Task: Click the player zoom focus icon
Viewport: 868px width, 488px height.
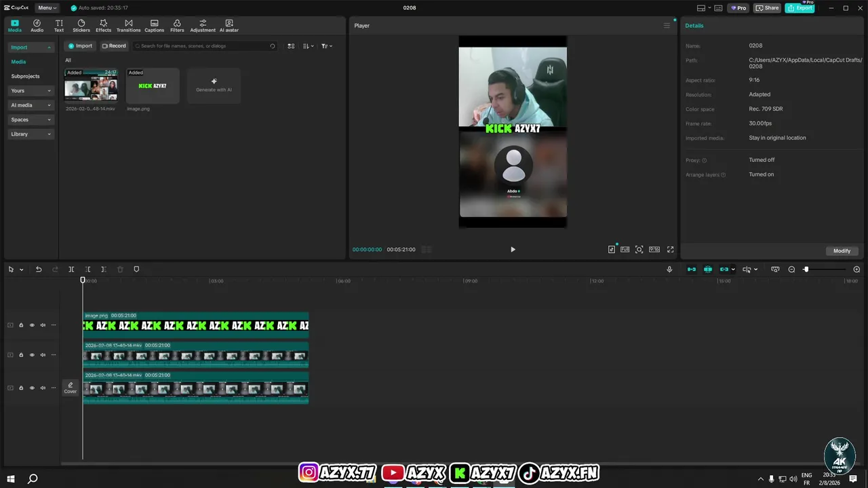Action: (x=639, y=249)
